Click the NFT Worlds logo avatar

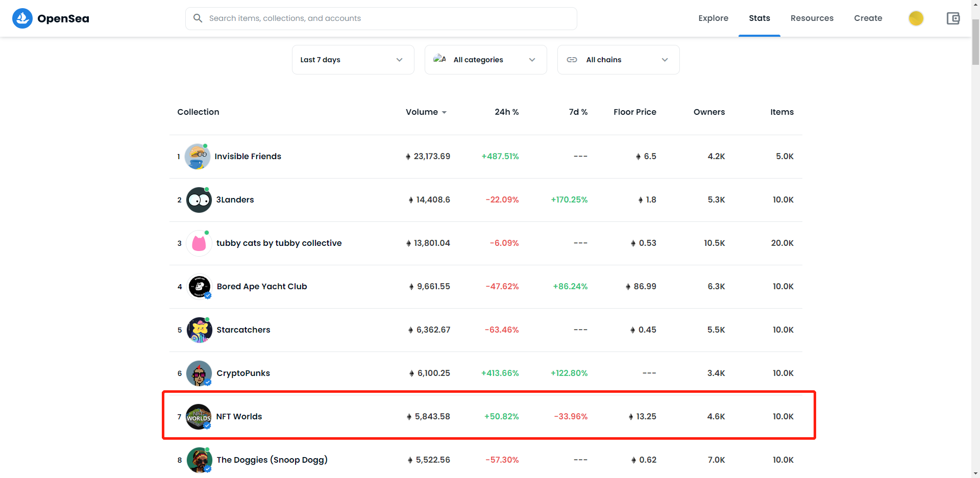tap(199, 417)
